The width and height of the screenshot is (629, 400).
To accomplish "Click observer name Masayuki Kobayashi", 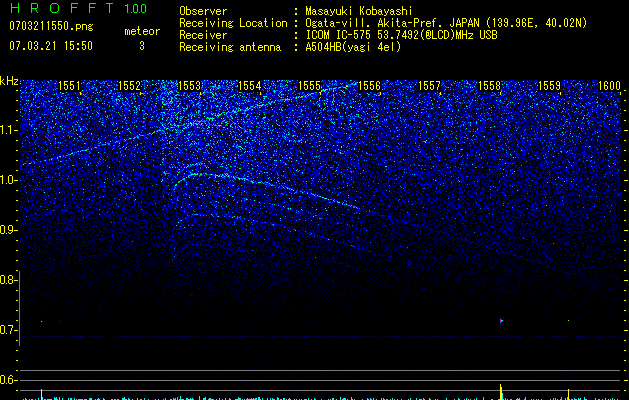I will 359,11.
